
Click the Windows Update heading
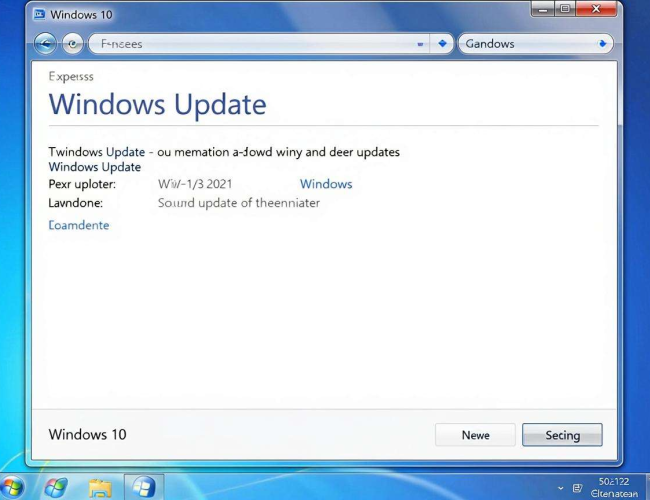[x=158, y=104]
